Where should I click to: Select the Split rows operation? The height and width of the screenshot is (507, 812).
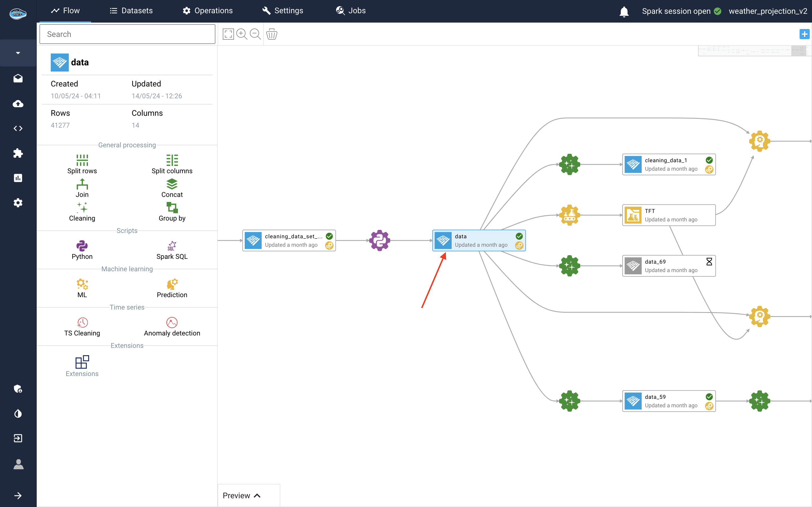tap(82, 164)
